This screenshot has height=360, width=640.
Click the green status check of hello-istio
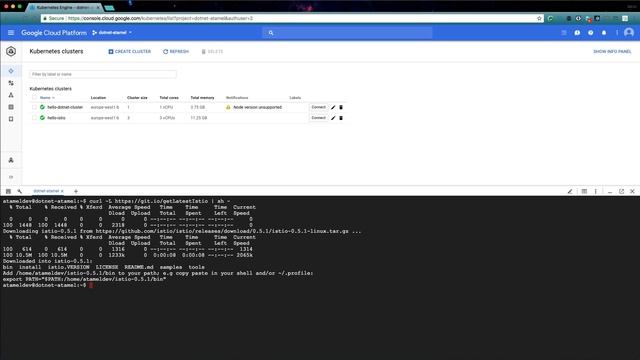pos(42,118)
